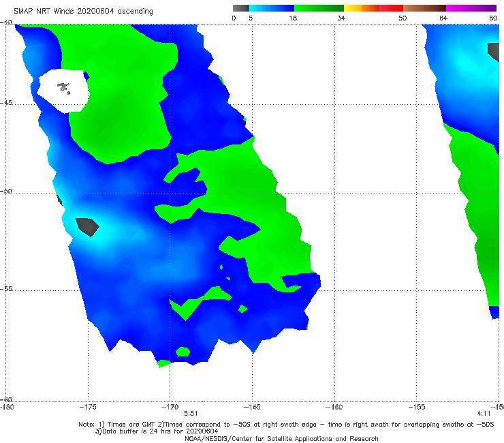Click the note line starting 'Note: 1) Times are GMT'
Screen dimensions: 504x443
tap(286, 425)
